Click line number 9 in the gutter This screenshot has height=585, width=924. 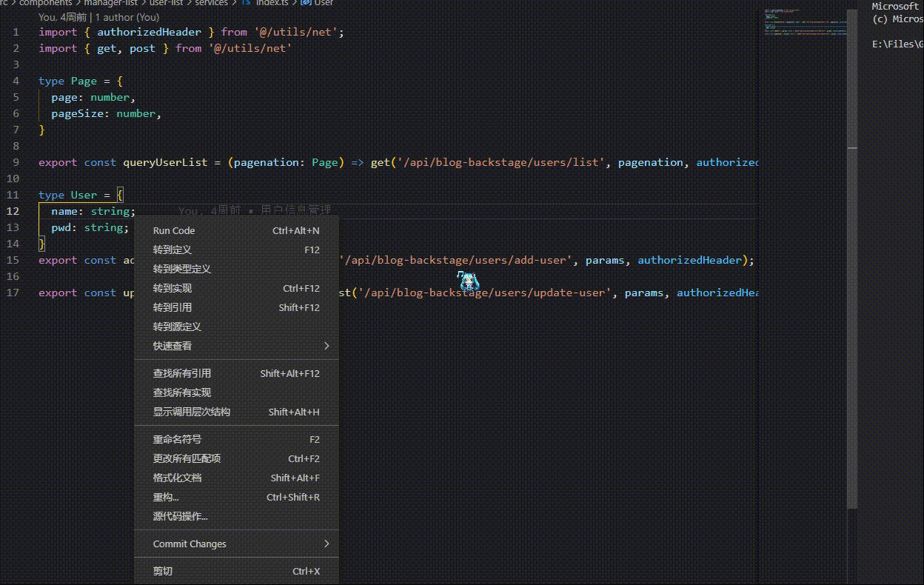point(16,162)
